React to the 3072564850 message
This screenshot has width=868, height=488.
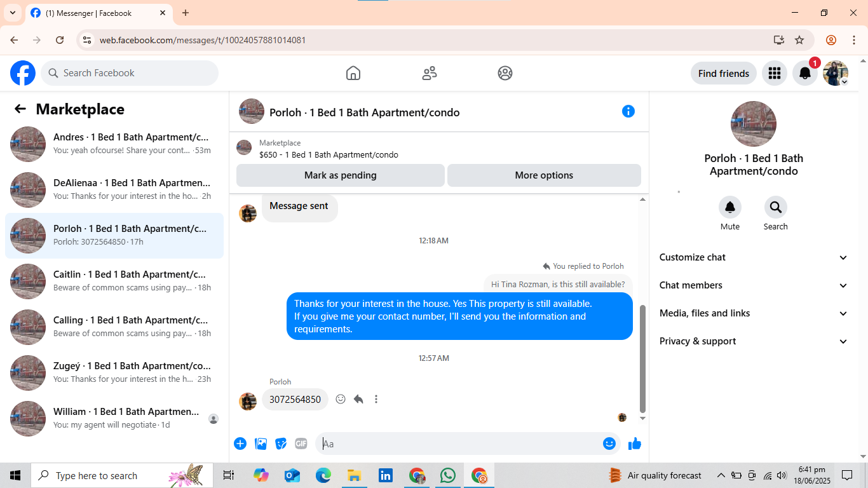[x=341, y=399]
